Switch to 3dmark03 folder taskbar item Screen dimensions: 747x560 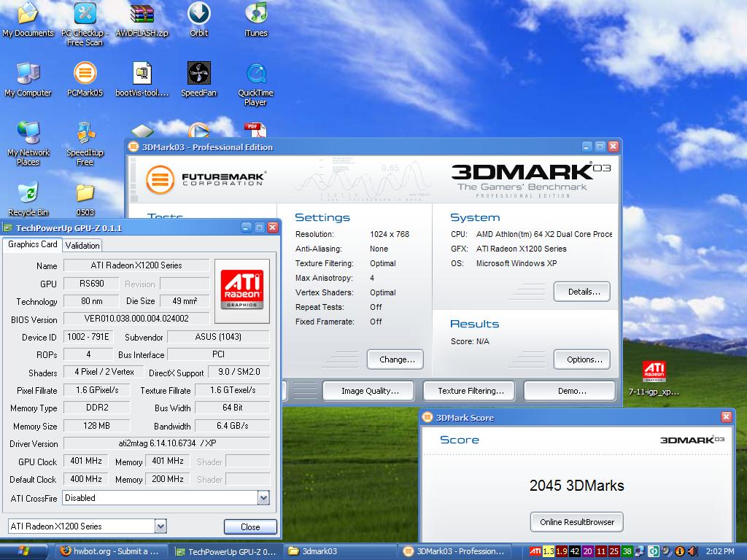click(x=340, y=551)
